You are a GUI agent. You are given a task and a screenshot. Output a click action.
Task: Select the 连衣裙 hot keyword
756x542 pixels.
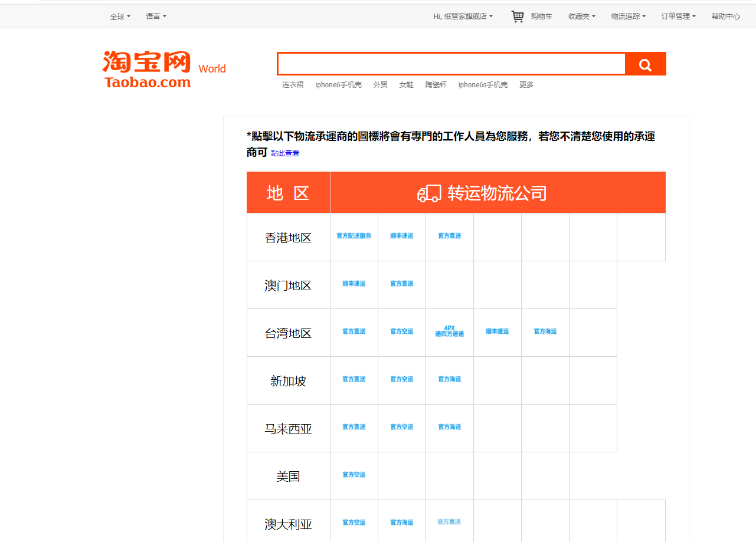pyautogui.click(x=293, y=85)
